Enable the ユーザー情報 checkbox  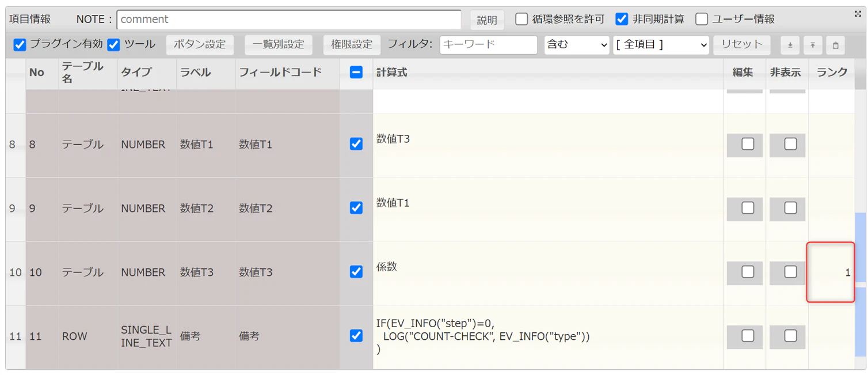pyautogui.click(x=701, y=19)
